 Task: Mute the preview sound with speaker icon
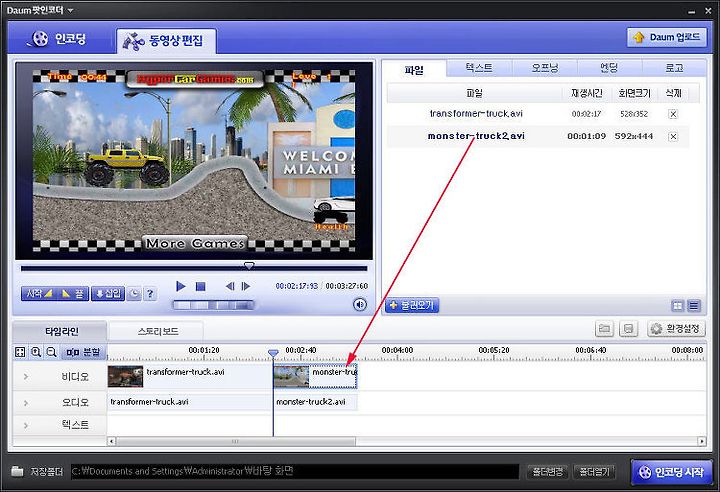pyautogui.click(x=360, y=305)
